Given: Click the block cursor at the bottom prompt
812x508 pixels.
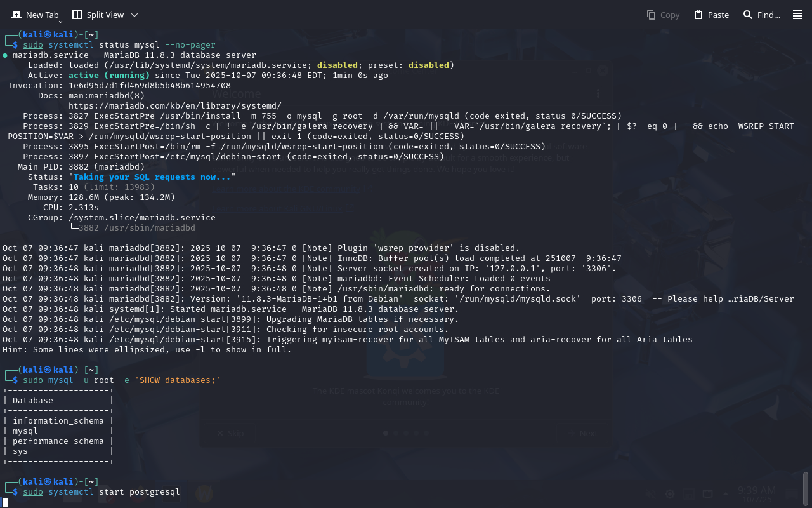Looking at the screenshot, I should tap(5, 502).
